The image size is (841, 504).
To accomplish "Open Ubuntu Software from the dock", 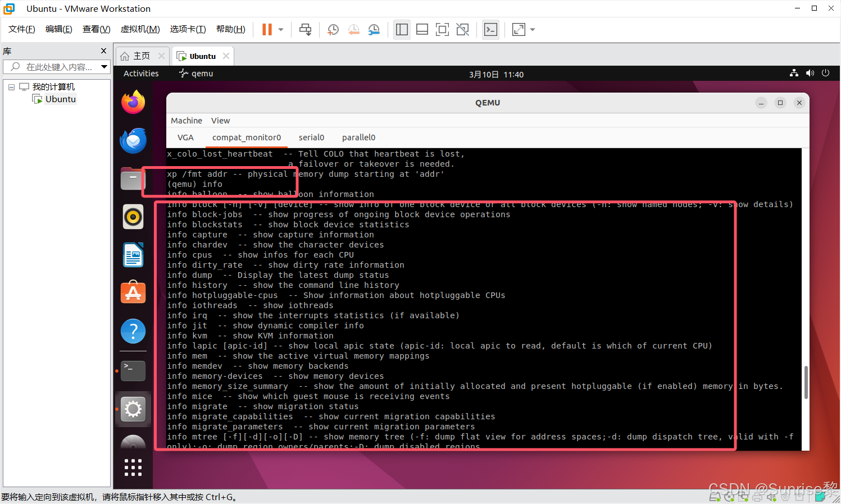I will pos(133,293).
